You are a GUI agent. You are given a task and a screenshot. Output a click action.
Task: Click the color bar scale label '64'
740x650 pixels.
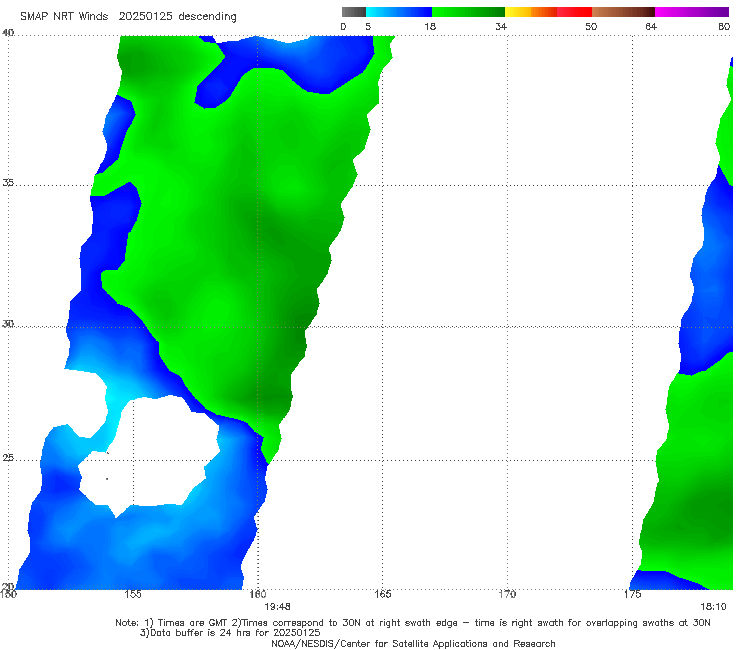coord(651,26)
